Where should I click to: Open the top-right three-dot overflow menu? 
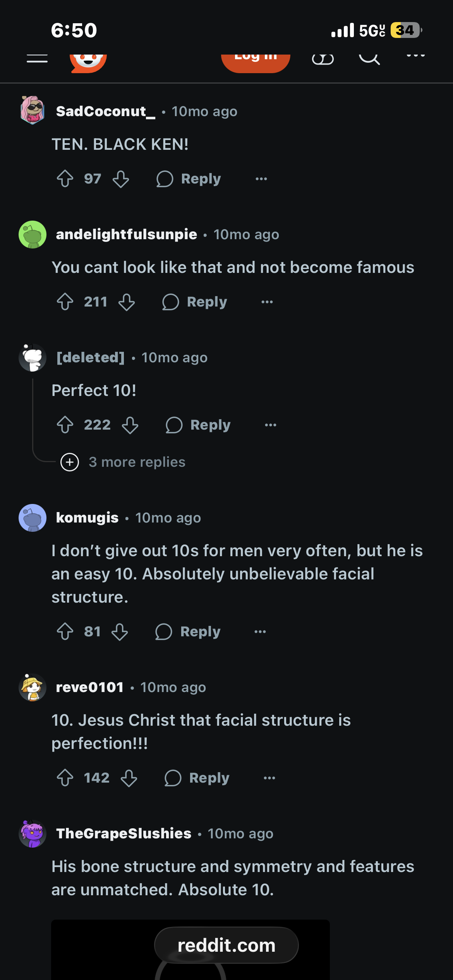point(415,56)
